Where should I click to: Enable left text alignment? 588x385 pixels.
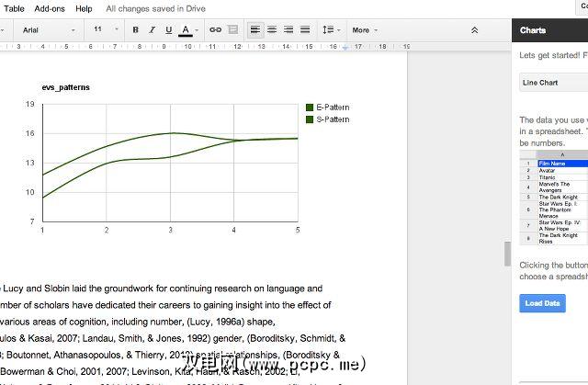256,29
